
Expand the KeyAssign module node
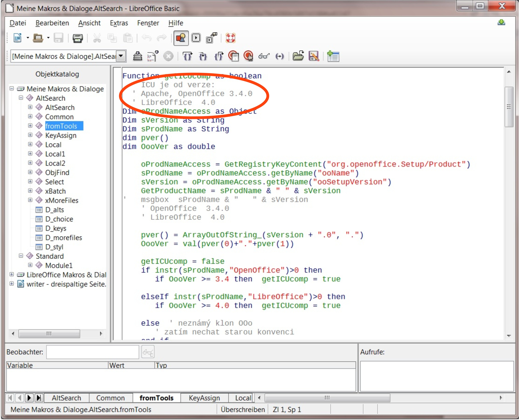(x=30, y=135)
